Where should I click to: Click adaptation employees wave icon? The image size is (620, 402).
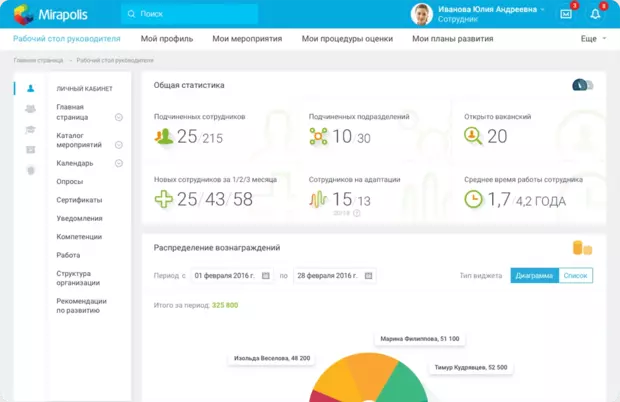[x=318, y=199]
